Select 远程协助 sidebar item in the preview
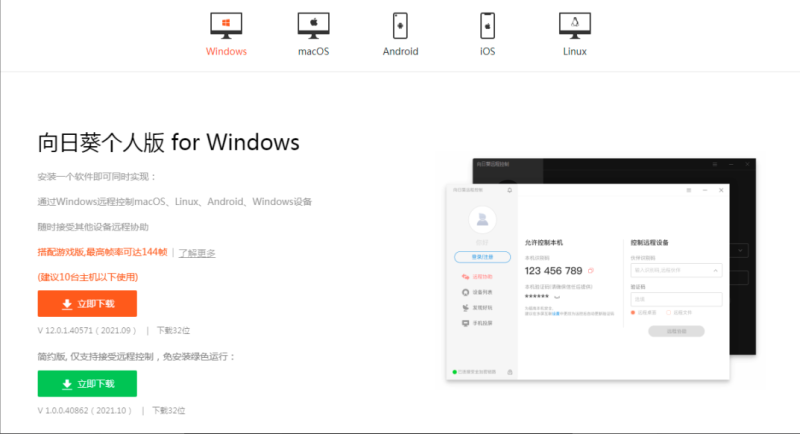 pos(478,277)
